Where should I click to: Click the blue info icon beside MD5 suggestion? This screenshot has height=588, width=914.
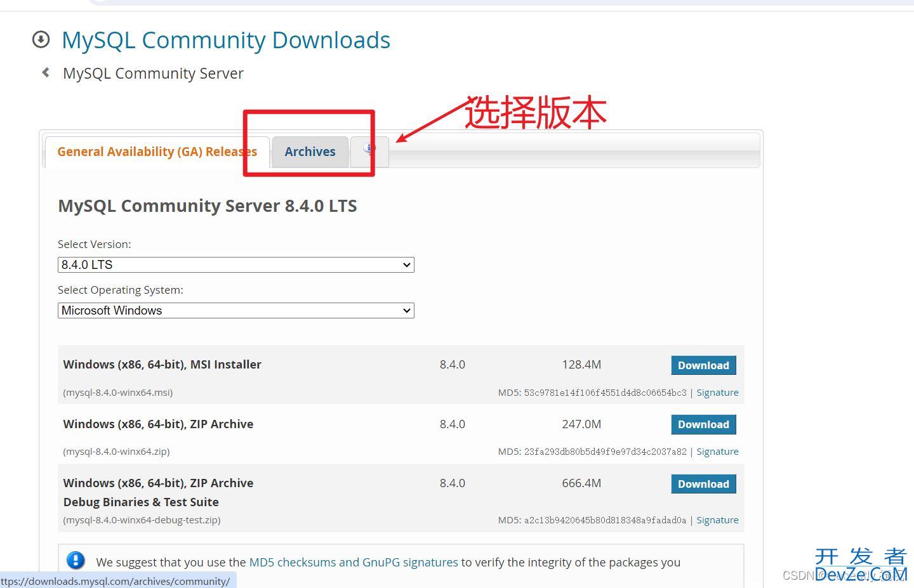point(76,560)
